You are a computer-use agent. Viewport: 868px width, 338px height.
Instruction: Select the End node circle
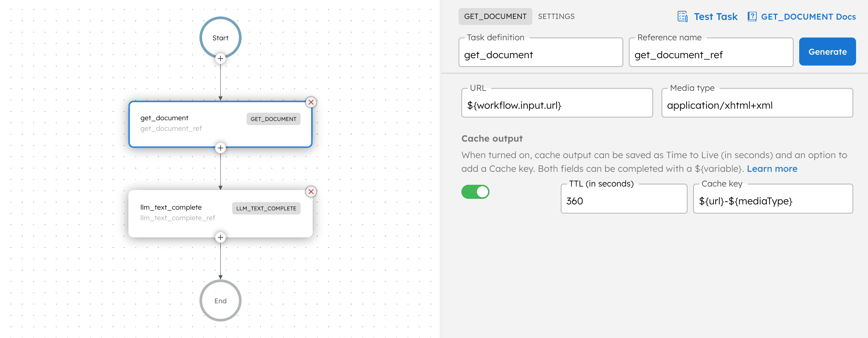(220, 300)
